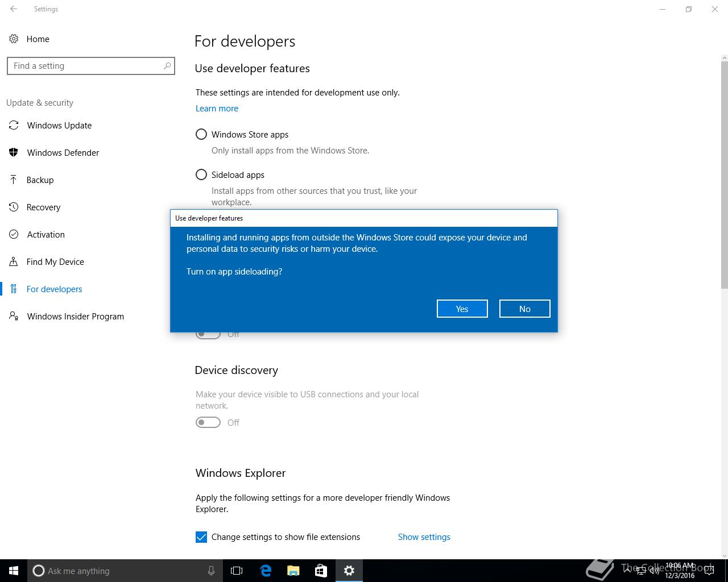Open the Learn more link
Viewport: 728px width, 582px height.
pos(217,109)
